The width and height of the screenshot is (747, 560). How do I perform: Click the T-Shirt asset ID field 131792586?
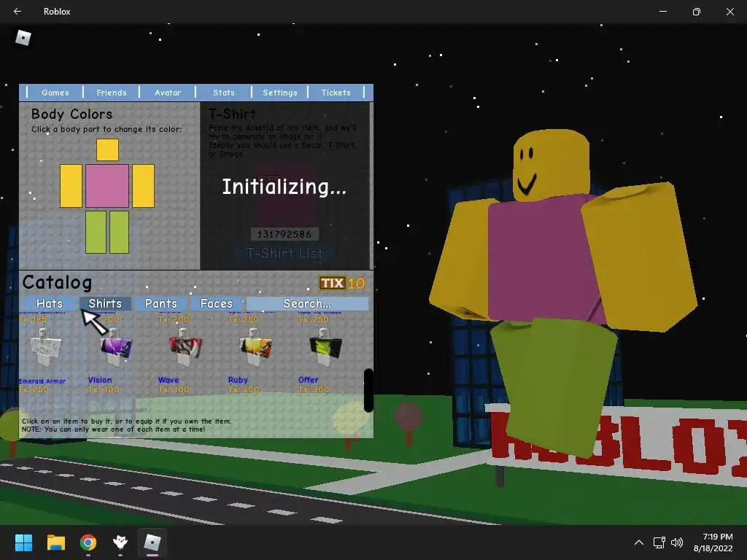pyautogui.click(x=285, y=234)
